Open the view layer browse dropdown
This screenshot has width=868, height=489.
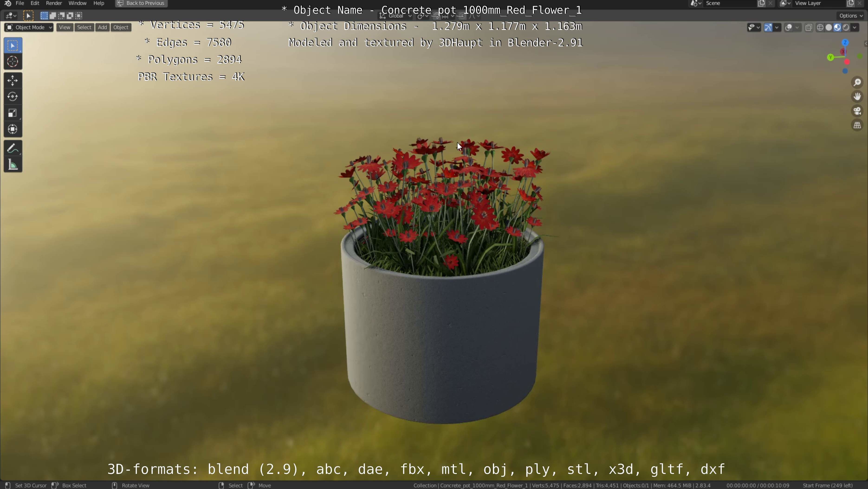coord(785,3)
